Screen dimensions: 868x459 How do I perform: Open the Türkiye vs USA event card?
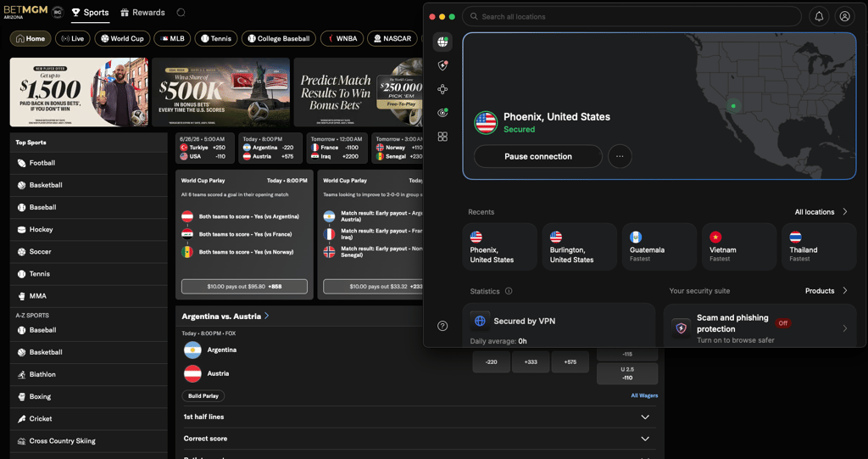click(x=205, y=148)
